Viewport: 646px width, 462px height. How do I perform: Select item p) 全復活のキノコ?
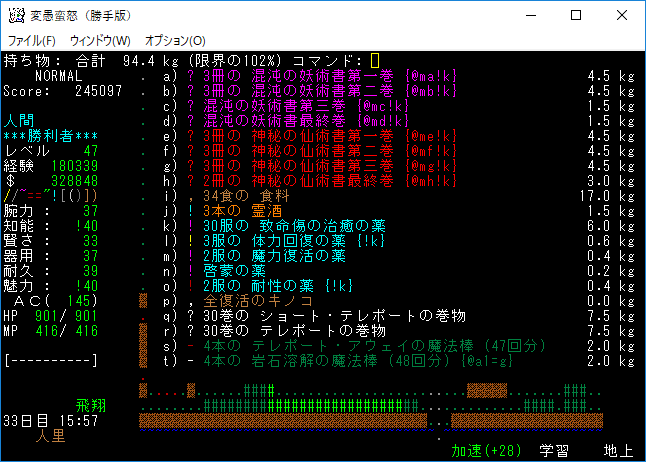[x=250, y=301]
